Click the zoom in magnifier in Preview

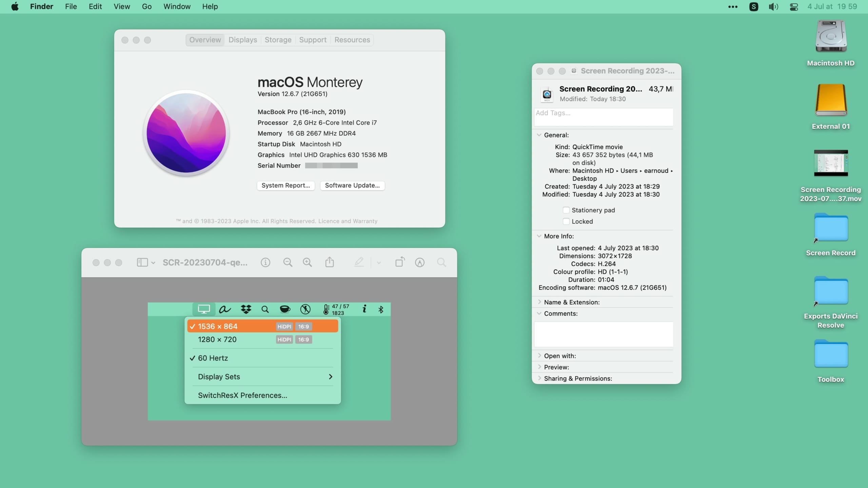(307, 262)
